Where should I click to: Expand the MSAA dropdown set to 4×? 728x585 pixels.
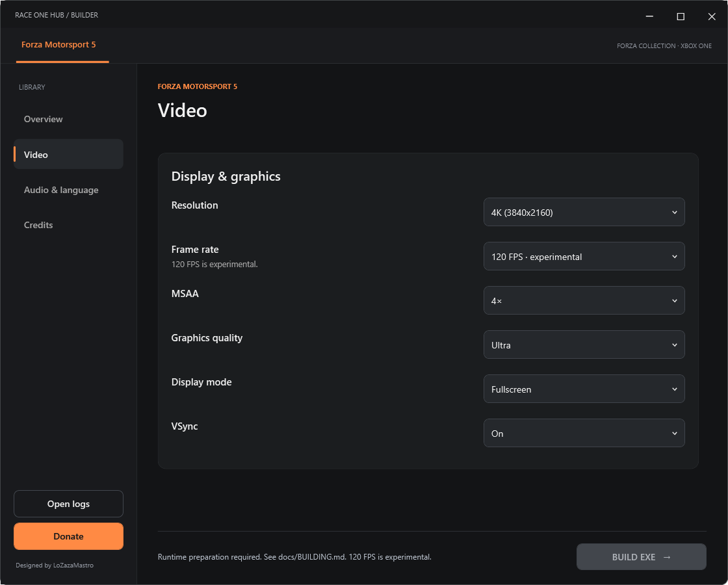coord(584,300)
